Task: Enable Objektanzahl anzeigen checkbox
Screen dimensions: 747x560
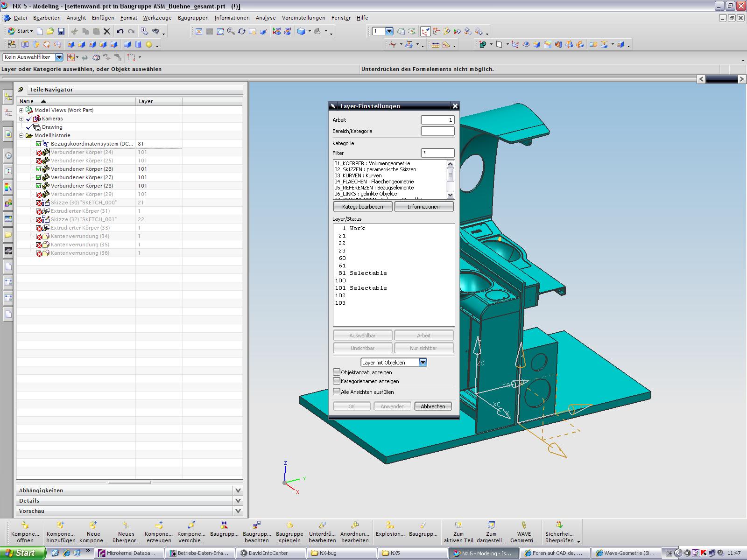Action: tap(337, 372)
